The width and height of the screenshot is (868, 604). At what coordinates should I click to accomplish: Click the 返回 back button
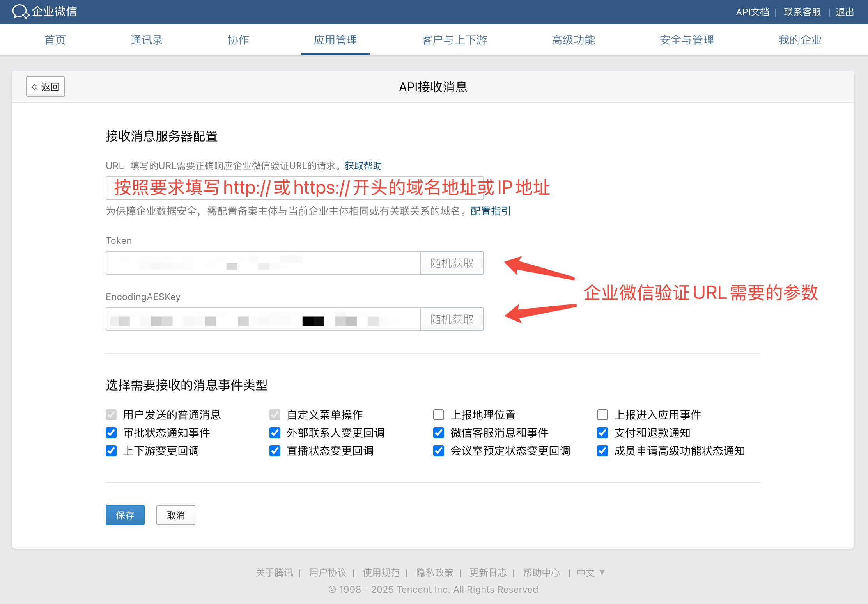click(x=46, y=87)
